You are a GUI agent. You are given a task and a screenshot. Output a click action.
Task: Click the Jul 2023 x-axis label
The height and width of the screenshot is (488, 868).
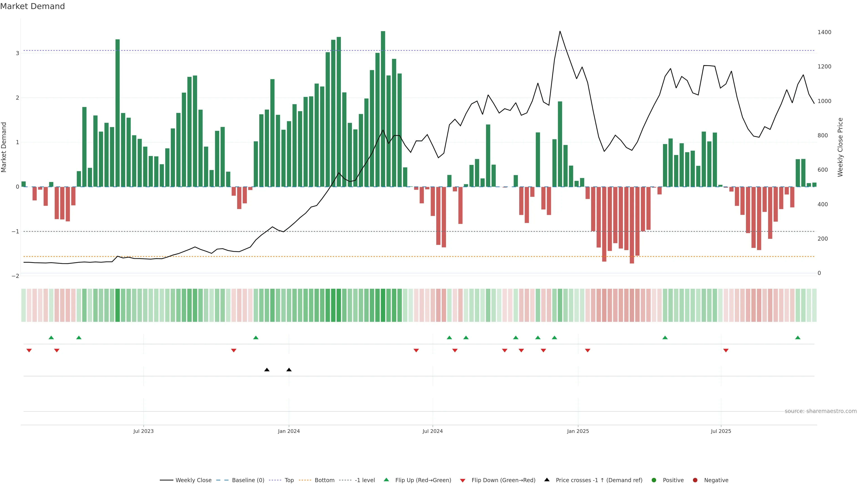click(x=143, y=431)
